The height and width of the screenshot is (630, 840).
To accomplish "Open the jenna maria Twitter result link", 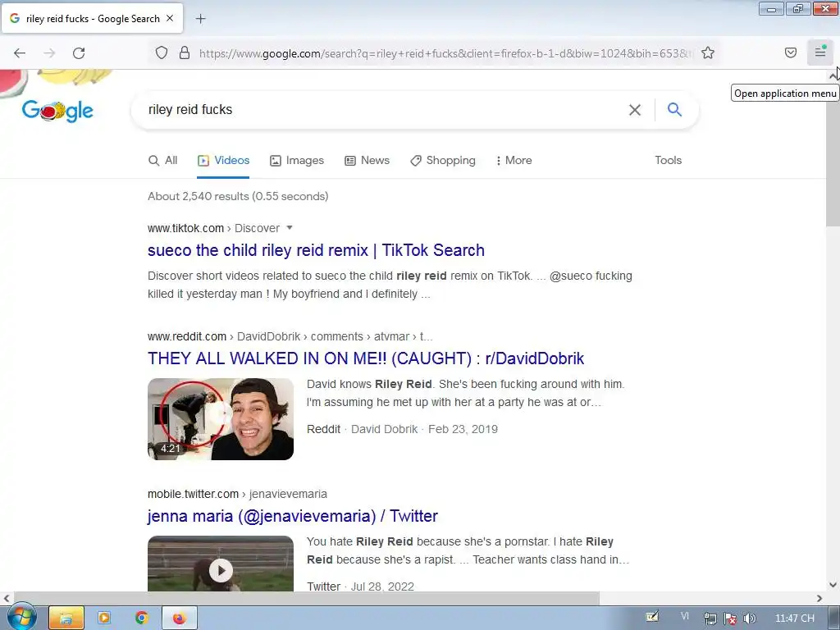I will coord(293,516).
